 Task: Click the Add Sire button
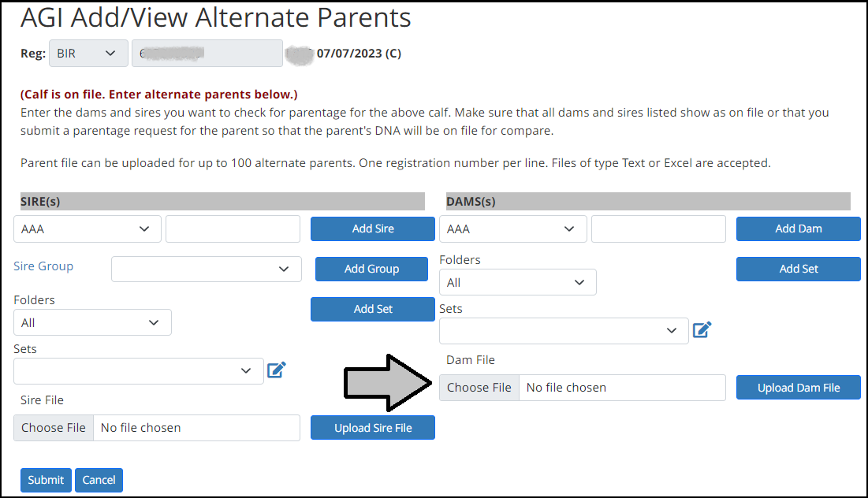click(373, 229)
